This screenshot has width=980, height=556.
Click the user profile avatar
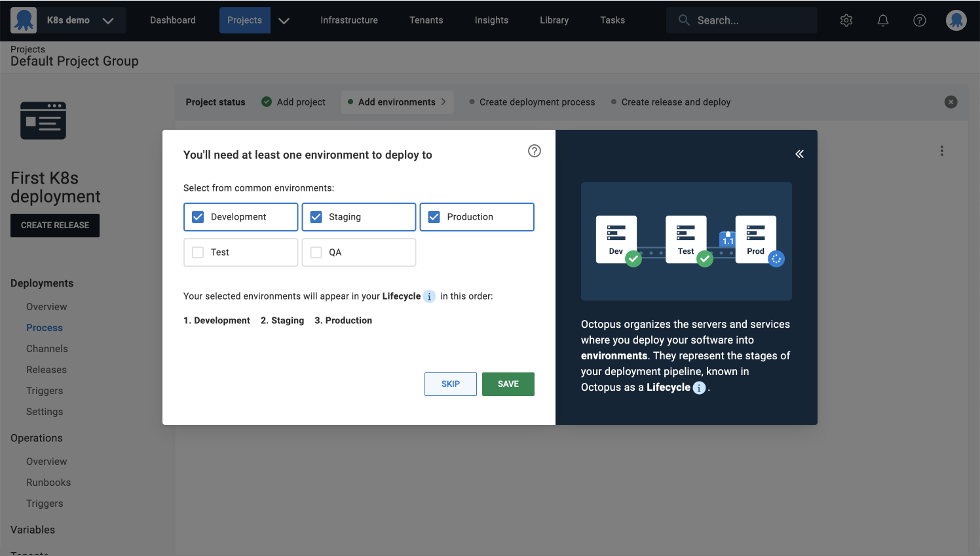pos(956,20)
